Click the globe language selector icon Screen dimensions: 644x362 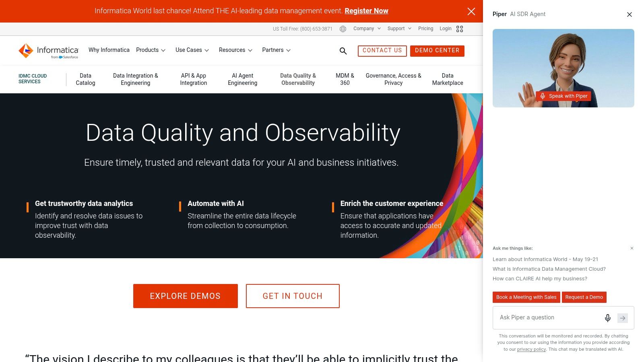343,29
